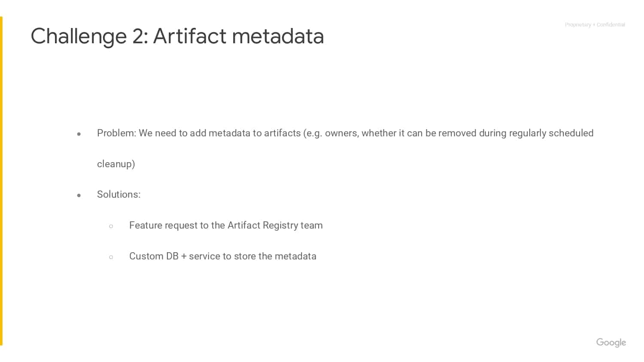Click the Google logo in the corner
Viewport: 644px width, 362px height.
pos(611,343)
